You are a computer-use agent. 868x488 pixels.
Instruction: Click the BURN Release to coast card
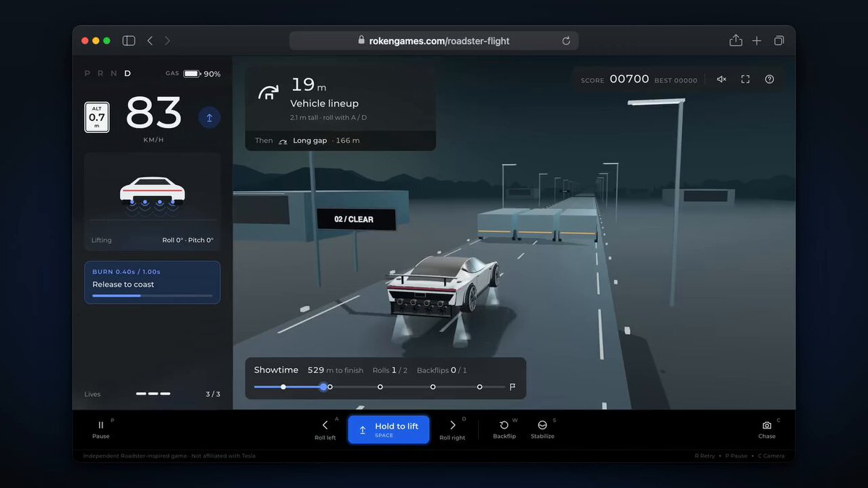click(x=153, y=283)
